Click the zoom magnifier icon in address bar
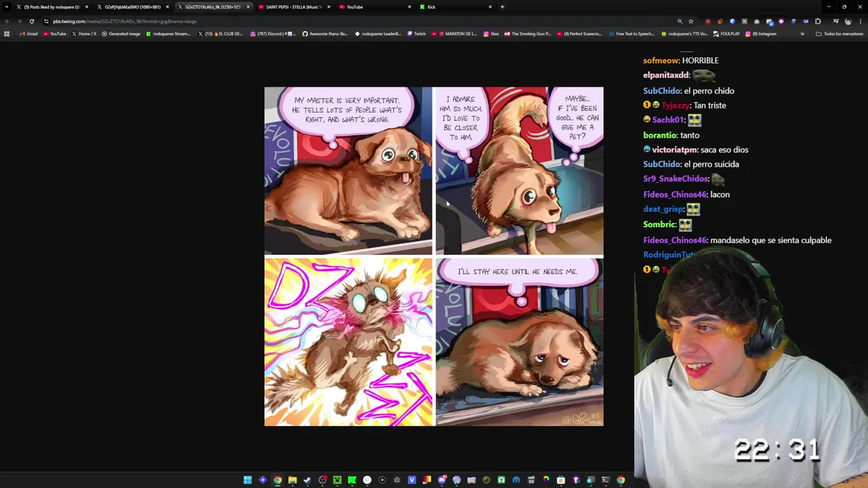This screenshot has width=868, height=488. tap(679, 21)
